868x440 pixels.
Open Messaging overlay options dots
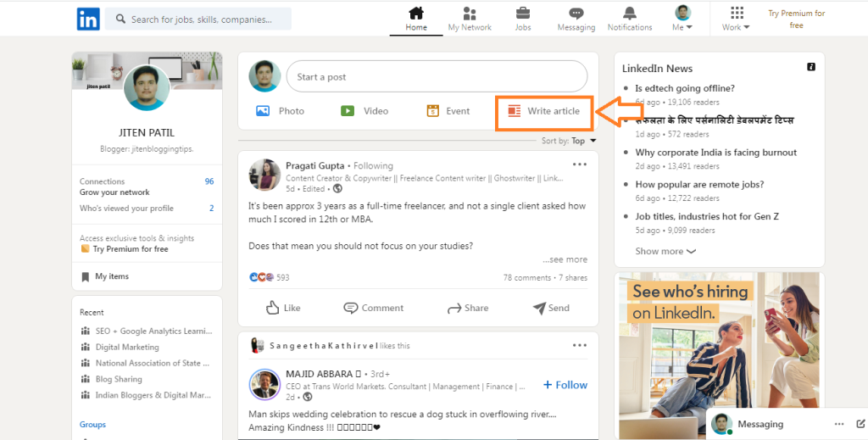pos(839,424)
